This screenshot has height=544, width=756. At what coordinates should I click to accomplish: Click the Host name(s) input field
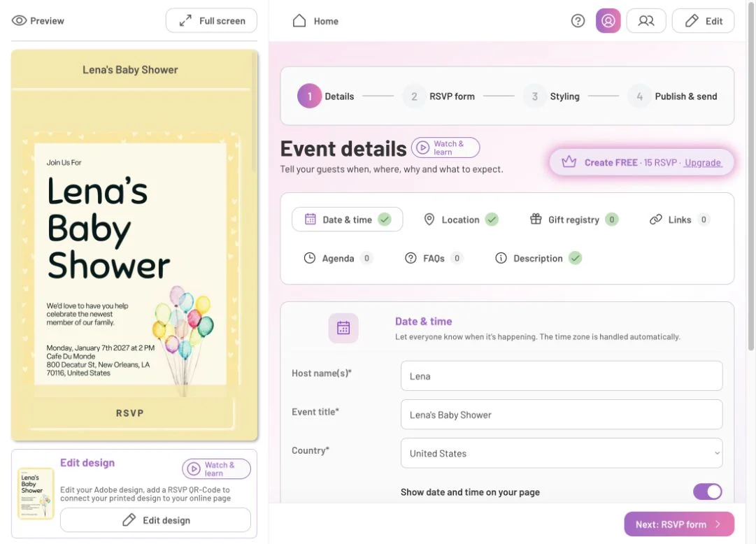click(x=561, y=375)
